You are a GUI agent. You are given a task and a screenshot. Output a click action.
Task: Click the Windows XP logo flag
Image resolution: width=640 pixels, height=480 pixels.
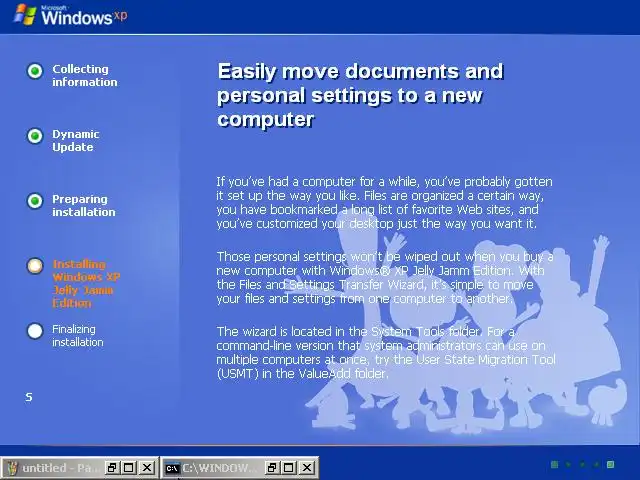25,15
